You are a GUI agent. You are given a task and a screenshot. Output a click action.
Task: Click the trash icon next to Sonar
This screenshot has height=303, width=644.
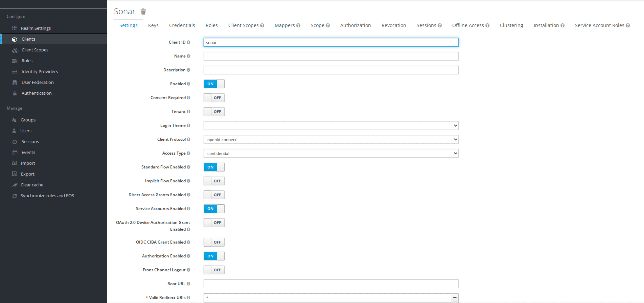143,11
